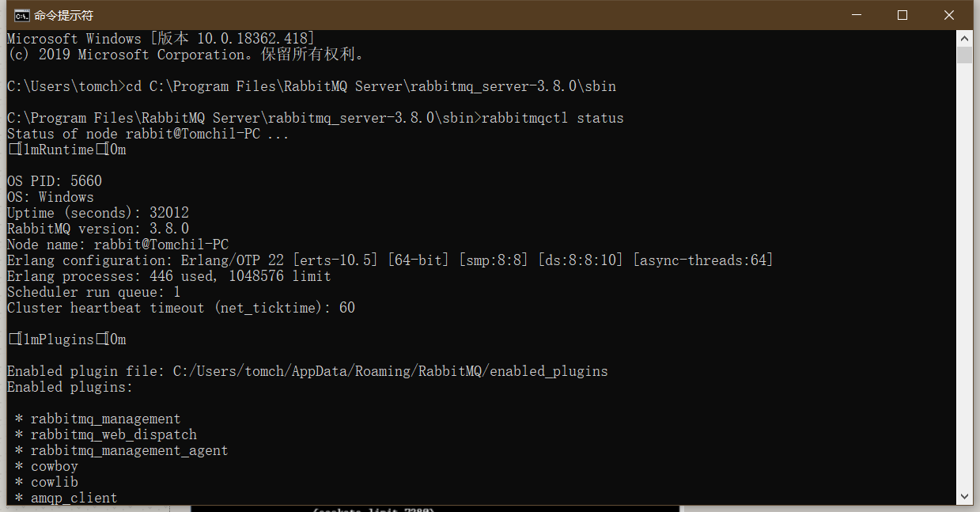Click the 'rabbitmq_web_dispatch' plugin entry

click(x=114, y=434)
